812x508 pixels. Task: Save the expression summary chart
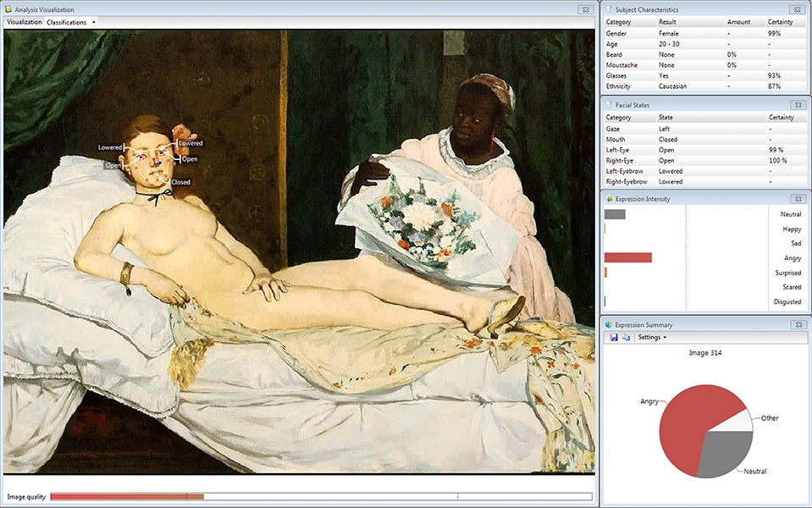[614, 337]
